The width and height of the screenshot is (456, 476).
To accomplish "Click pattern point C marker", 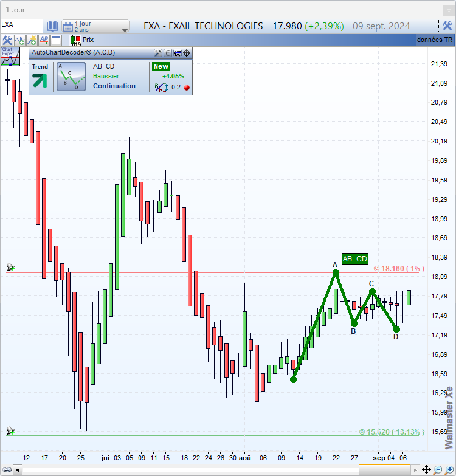I will [x=373, y=292].
